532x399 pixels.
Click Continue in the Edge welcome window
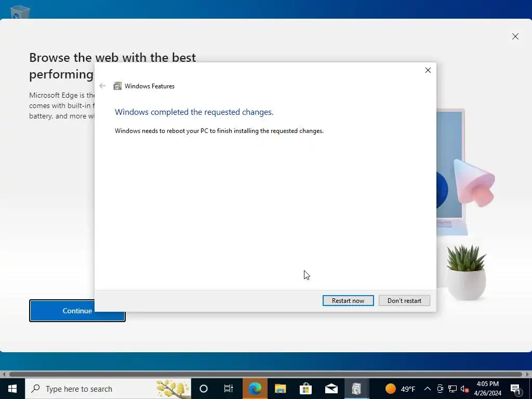77,311
